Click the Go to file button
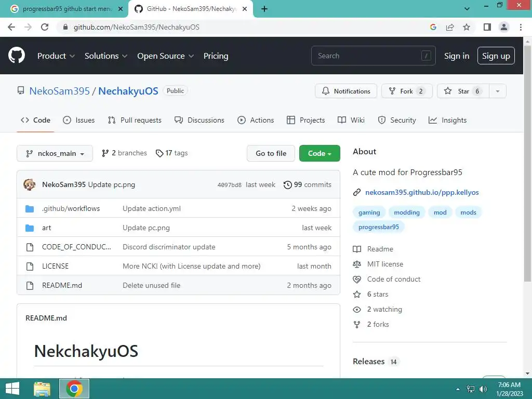This screenshot has width=532, height=399. click(x=271, y=153)
